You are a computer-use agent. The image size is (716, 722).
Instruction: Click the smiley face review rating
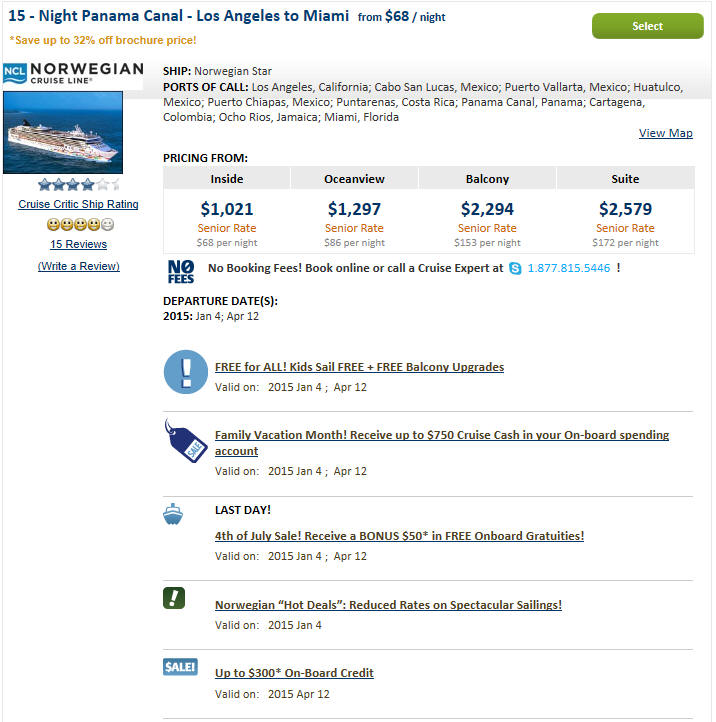tap(80, 225)
